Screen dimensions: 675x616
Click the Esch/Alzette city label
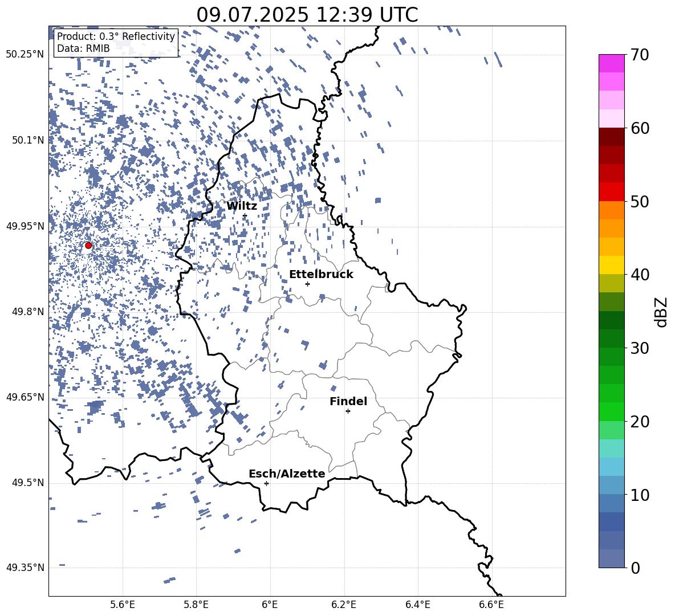pos(287,474)
